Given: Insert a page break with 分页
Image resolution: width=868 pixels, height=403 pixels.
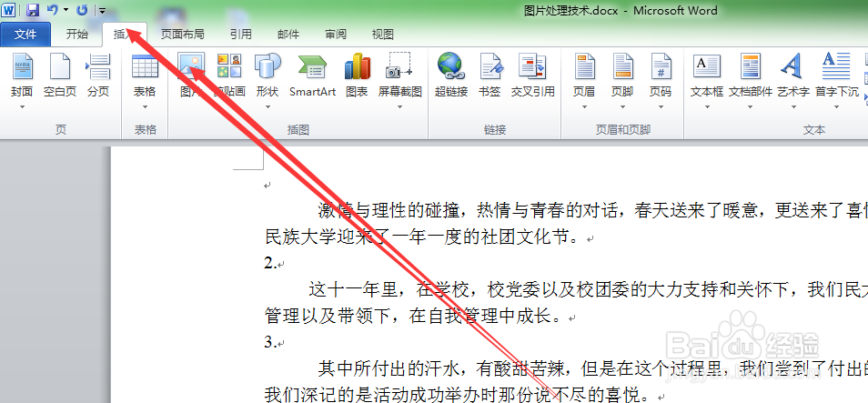Looking at the screenshot, I should pyautogui.click(x=98, y=75).
